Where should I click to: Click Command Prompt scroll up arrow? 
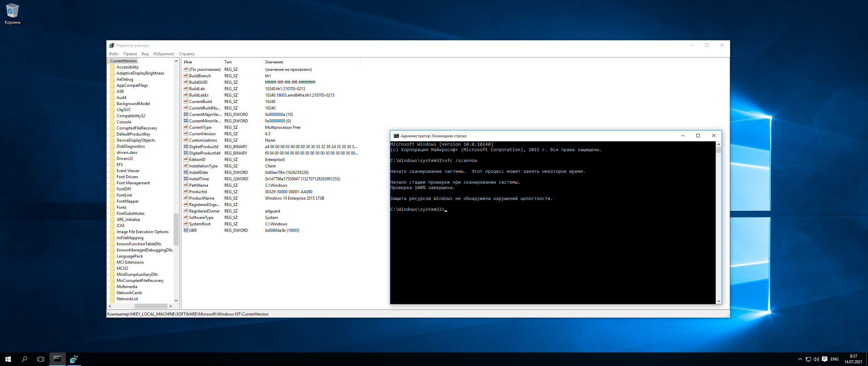click(x=718, y=144)
